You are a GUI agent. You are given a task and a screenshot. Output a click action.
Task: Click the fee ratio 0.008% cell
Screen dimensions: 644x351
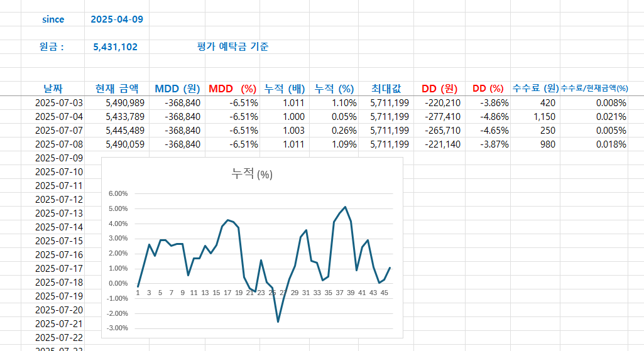point(594,103)
